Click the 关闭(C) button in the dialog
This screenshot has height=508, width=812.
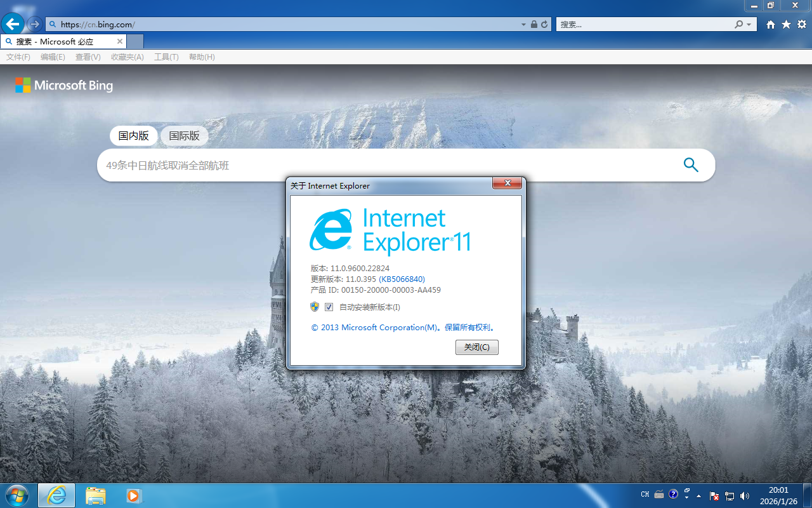[476, 347]
